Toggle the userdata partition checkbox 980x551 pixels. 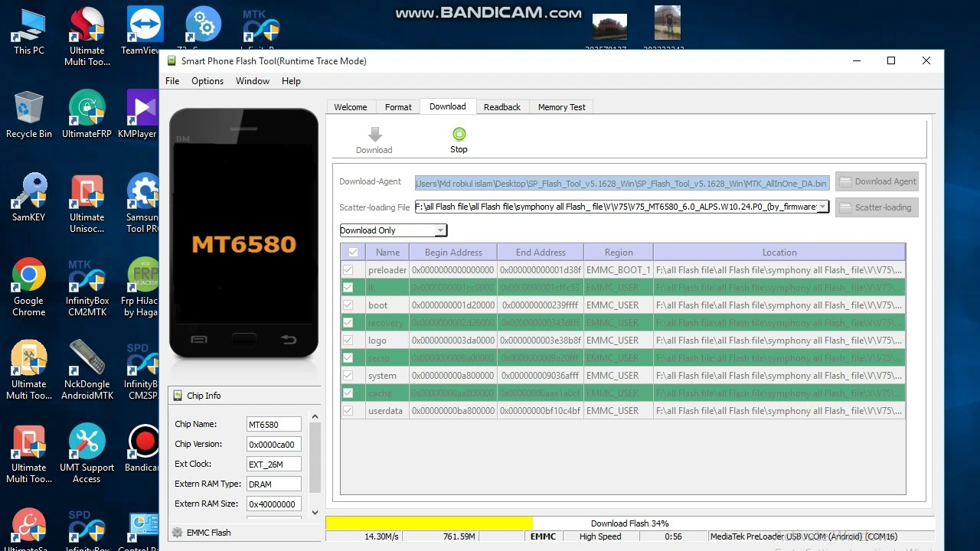coord(348,410)
